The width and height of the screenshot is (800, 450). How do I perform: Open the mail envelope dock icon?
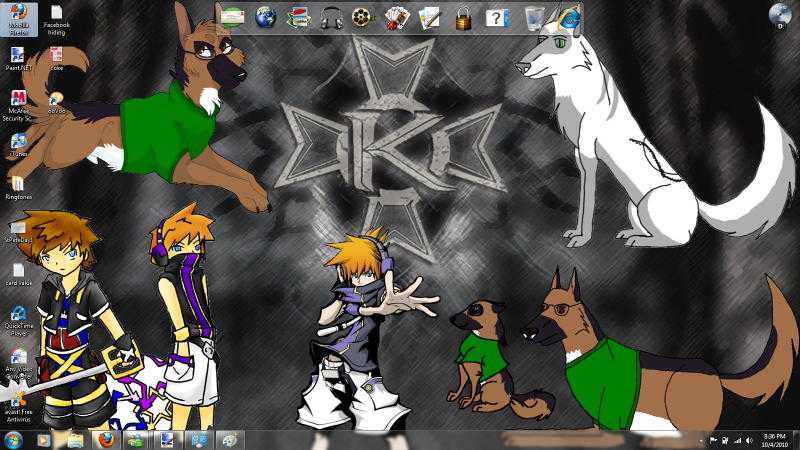232,17
